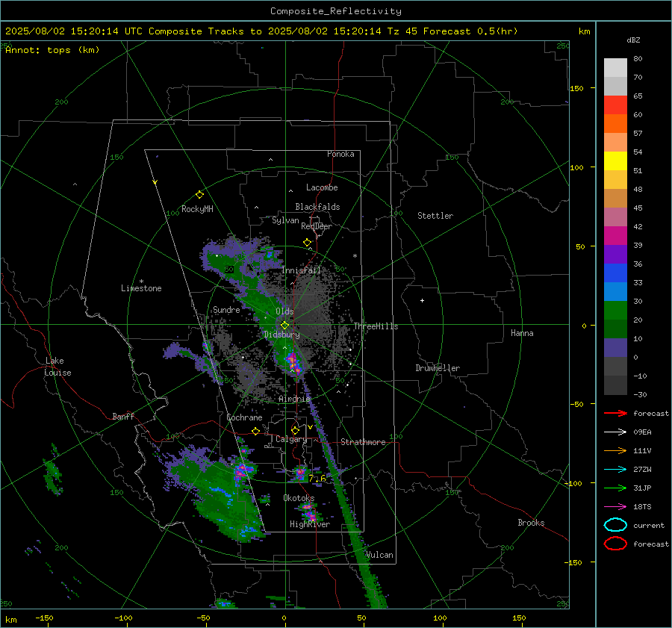Viewport: 672px width, 628px height.
Task: Click the cyan 27ZW track arrow
Action: click(615, 470)
